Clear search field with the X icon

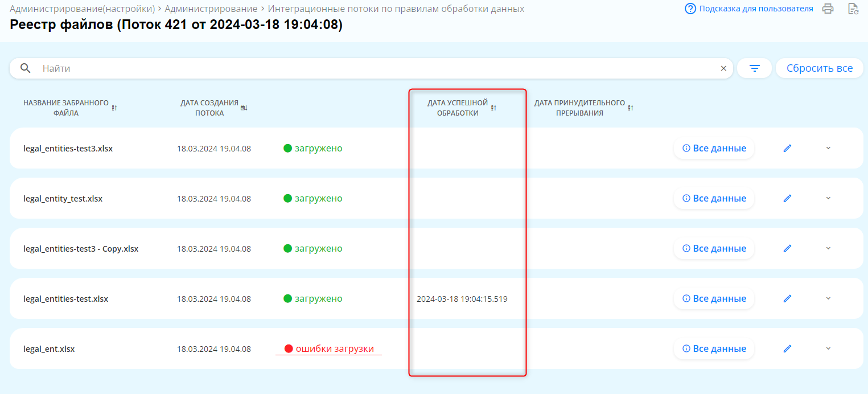(723, 68)
